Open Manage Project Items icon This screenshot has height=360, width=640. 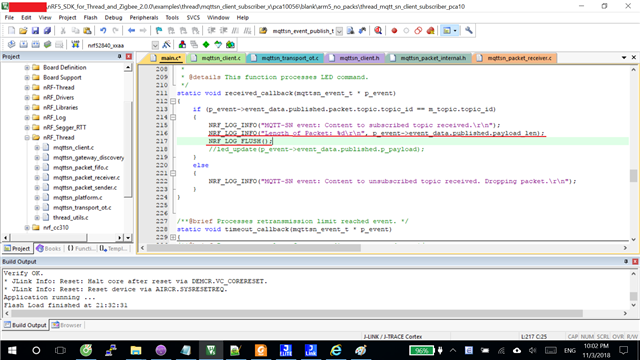182,44
